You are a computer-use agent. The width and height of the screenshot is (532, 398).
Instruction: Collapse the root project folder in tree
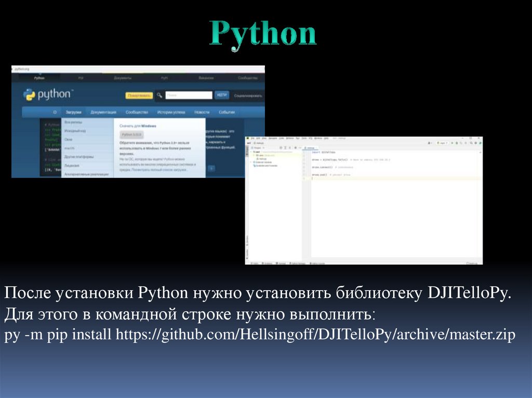(251, 152)
